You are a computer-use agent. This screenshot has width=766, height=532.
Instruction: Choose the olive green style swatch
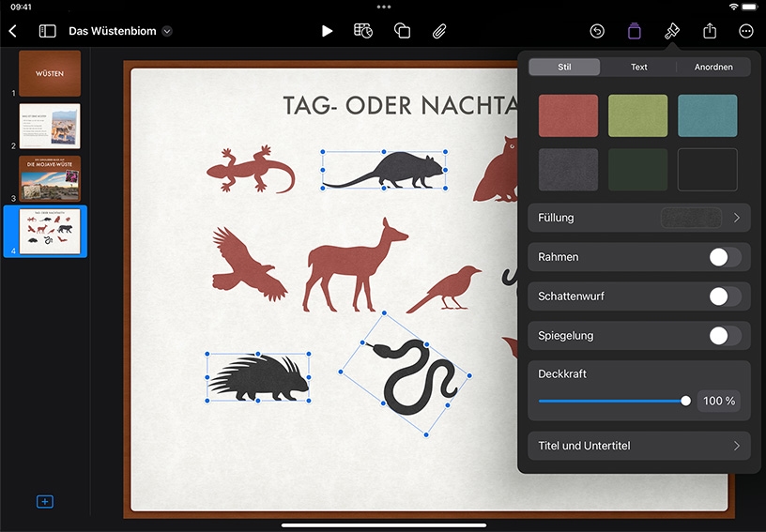tap(637, 115)
